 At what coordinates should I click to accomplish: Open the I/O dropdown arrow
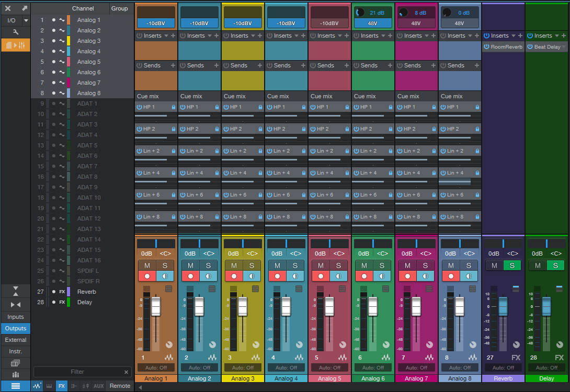pos(26,20)
